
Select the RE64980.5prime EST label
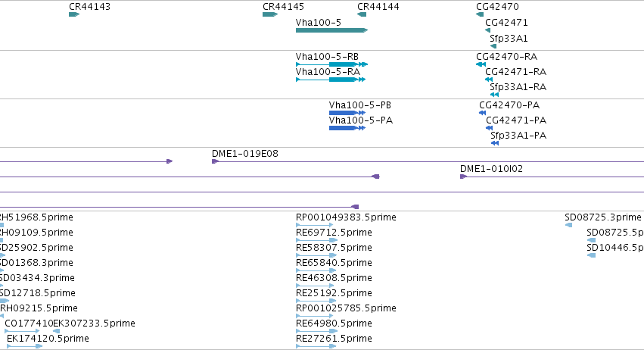334,324
